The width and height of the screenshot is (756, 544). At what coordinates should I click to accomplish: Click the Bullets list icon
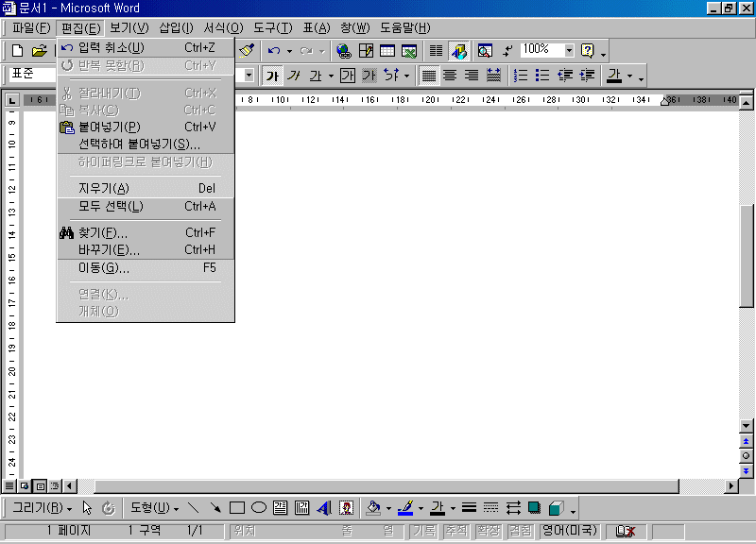click(542, 76)
